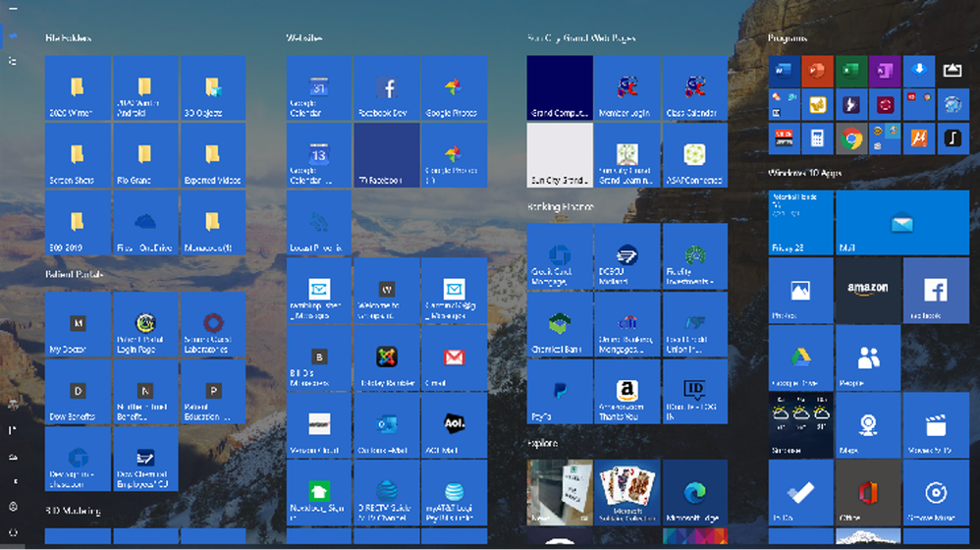Viewport: 980px width, 550px height.
Task: Open the Class Calendar tile
Action: [x=695, y=87]
